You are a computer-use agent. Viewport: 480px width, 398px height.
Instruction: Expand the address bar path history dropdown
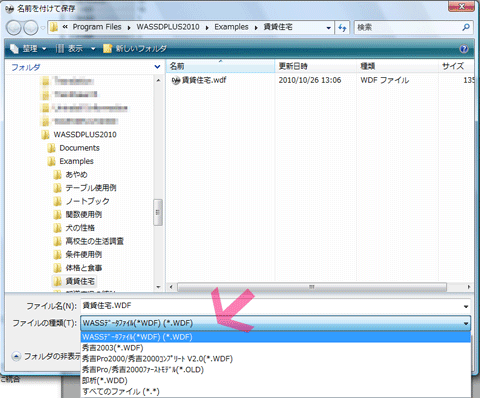[328, 28]
